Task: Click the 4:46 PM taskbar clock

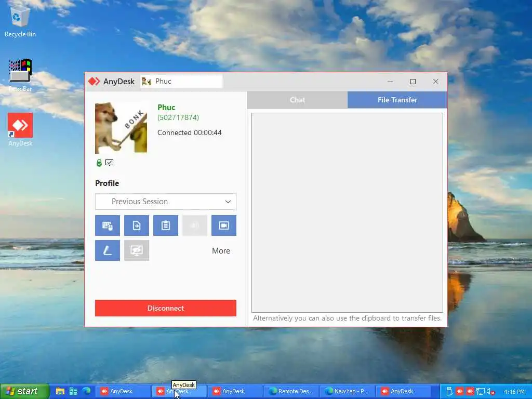Action: 514,392
